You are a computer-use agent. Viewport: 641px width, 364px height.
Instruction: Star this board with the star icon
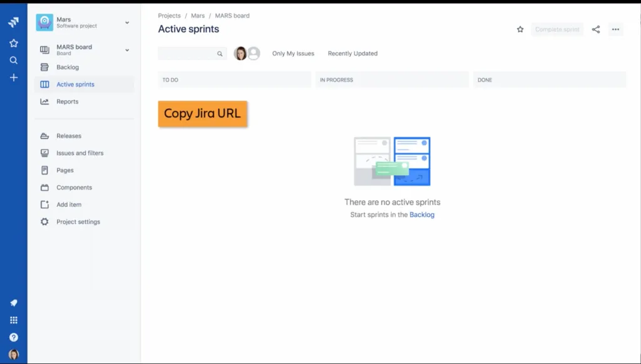click(520, 29)
